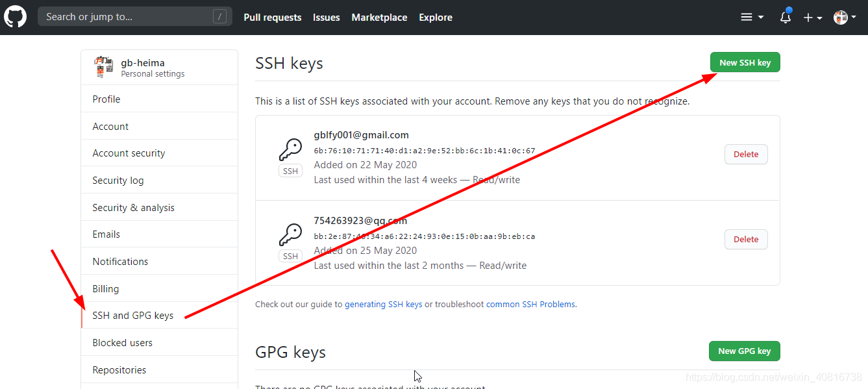868x389 pixels.
Task: Click fingerprint starting with 6b:76:10
Action: pyautogui.click(x=425, y=151)
